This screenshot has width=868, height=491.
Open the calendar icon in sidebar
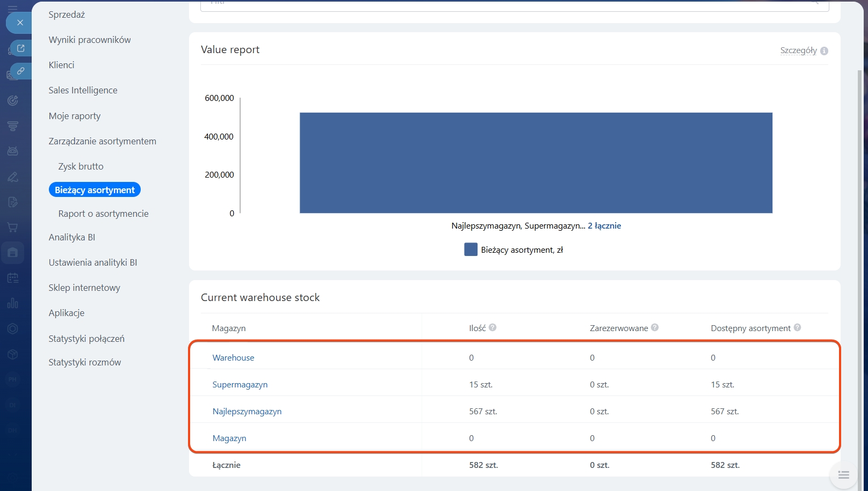[13, 278]
